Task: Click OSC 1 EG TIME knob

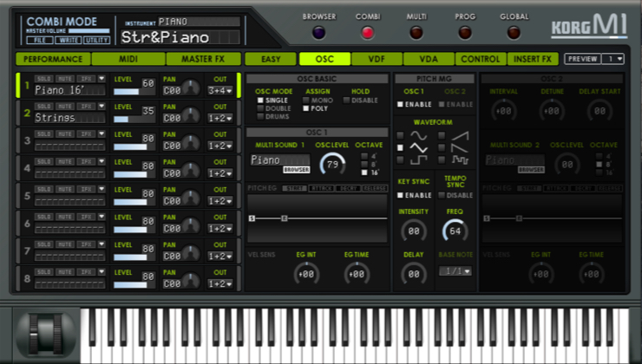Action: (357, 274)
